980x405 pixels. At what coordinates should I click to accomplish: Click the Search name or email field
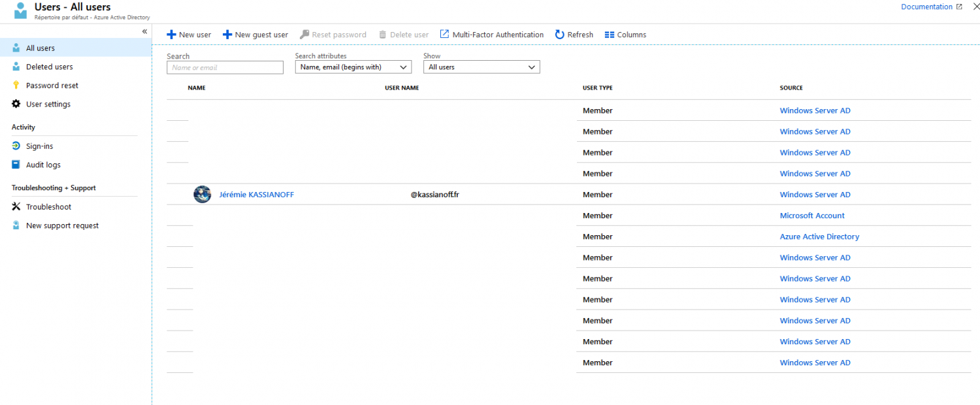click(225, 67)
